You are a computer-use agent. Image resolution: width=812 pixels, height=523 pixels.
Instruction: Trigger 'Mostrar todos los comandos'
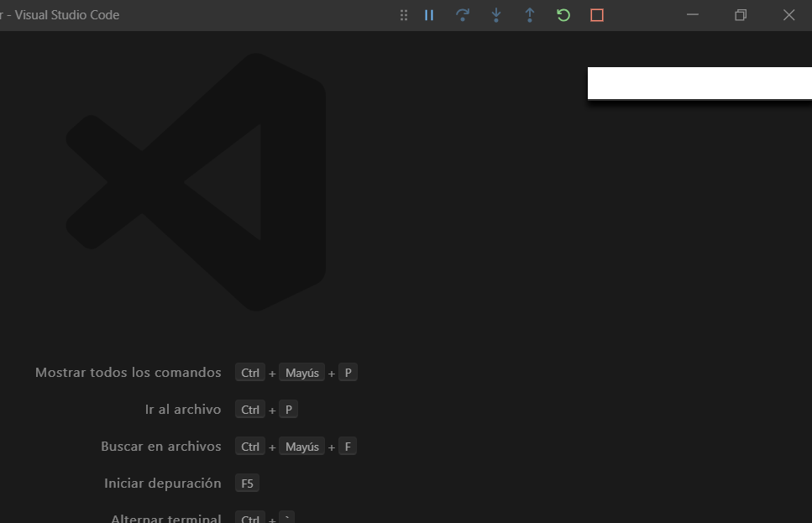[128, 372]
